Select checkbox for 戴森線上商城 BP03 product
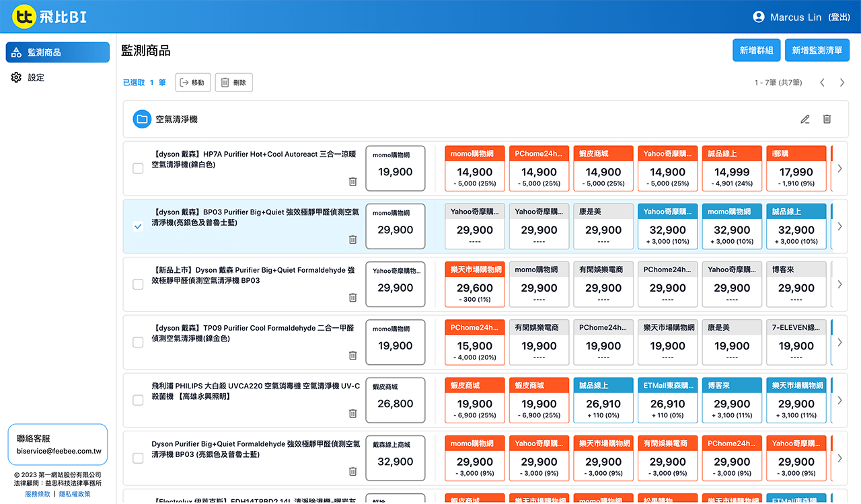The width and height of the screenshot is (861, 504). (x=138, y=458)
